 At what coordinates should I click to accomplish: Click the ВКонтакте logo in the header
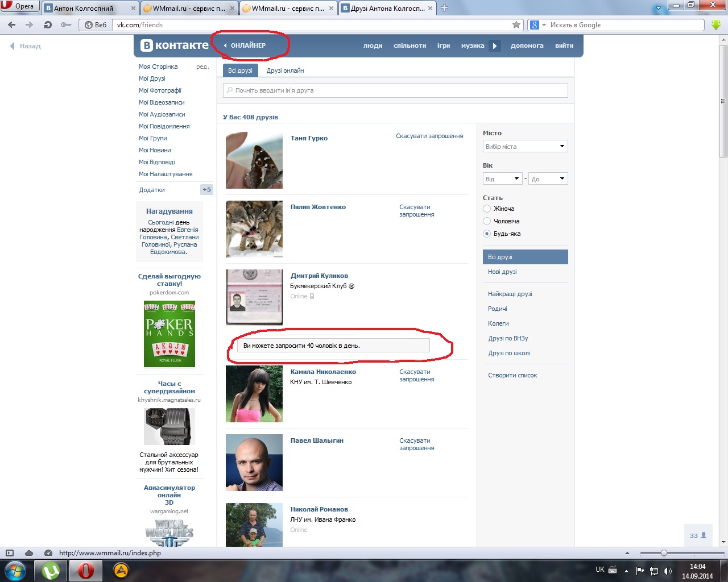click(x=175, y=45)
